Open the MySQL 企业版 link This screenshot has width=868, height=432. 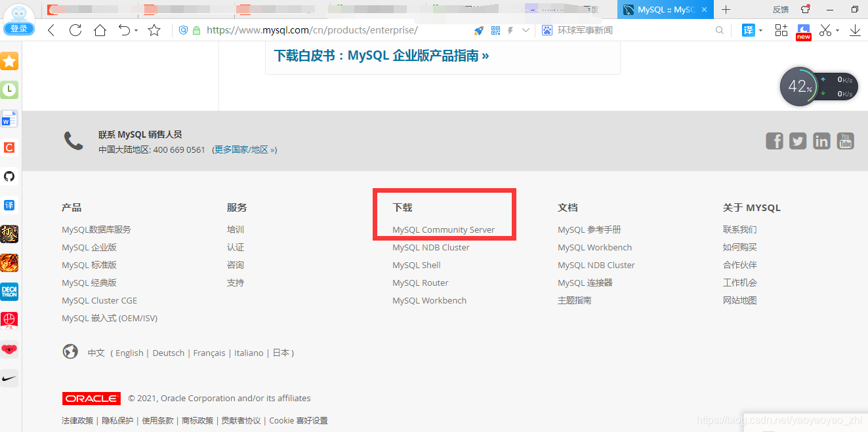click(x=89, y=247)
